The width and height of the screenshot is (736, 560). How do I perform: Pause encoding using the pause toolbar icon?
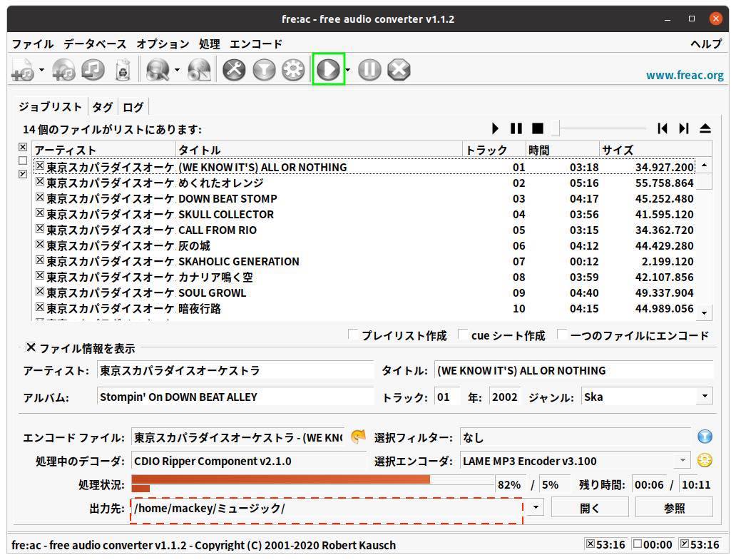point(369,69)
